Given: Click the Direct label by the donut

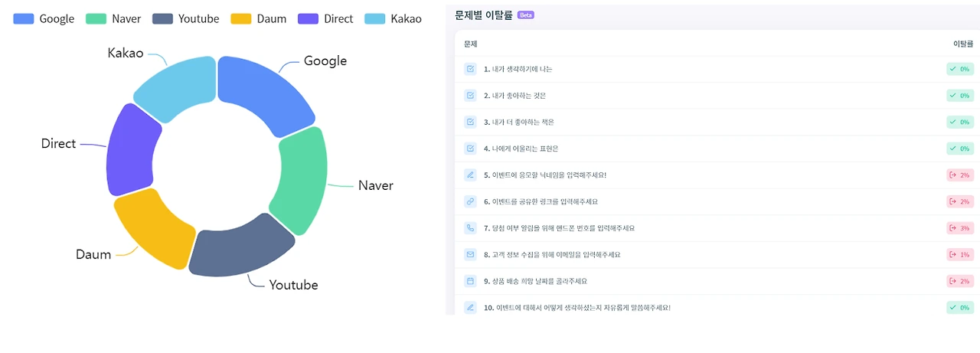Looking at the screenshot, I should tap(58, 143).
